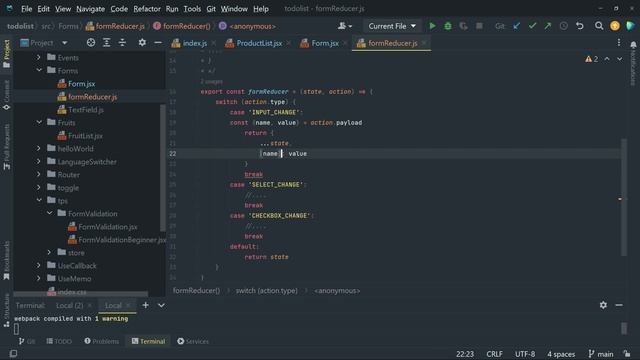Expand all nodes in Project tree

pos(107,42)
